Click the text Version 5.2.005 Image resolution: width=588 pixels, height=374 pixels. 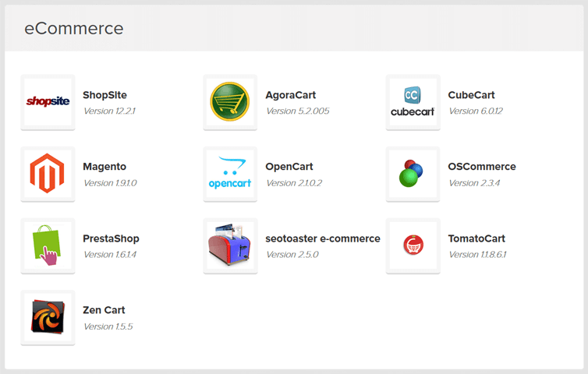coord(298,111)
